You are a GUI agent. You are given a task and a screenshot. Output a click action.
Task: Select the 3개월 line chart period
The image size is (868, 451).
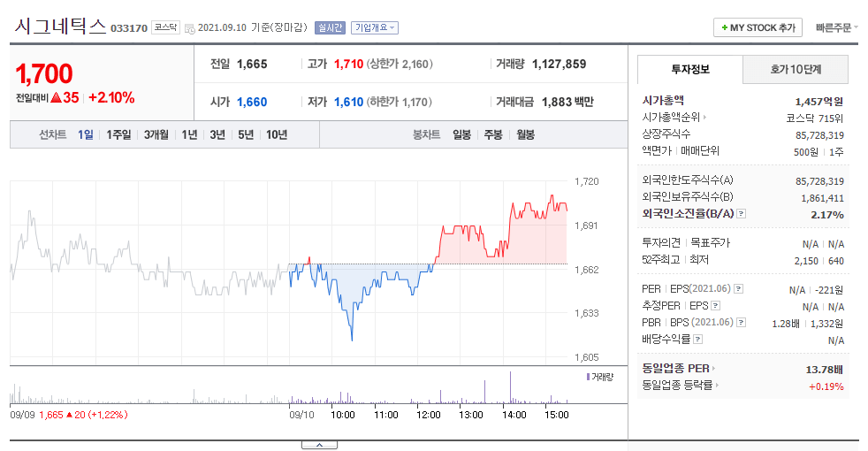pyautogui.click(x=156, y=134)
